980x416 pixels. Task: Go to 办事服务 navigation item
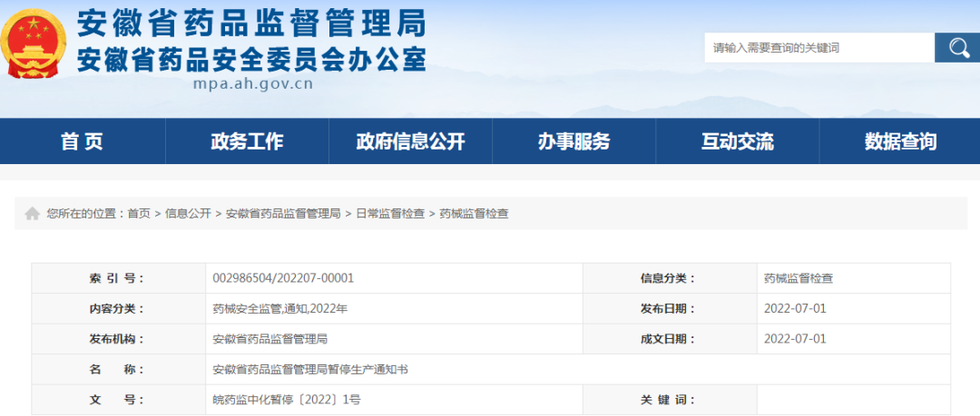pos(573,141)
